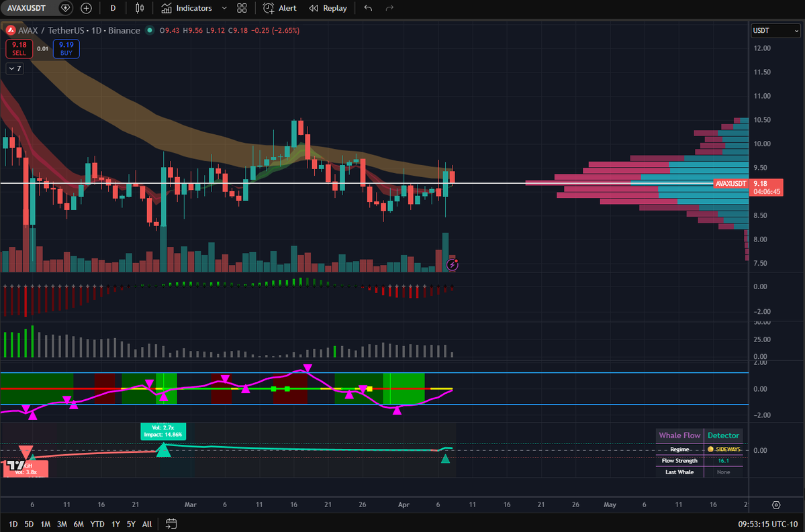This screenshot has width=805, height=532.
Task: Click the large teal whale triangle marker
Action: [x=163, y=450]
